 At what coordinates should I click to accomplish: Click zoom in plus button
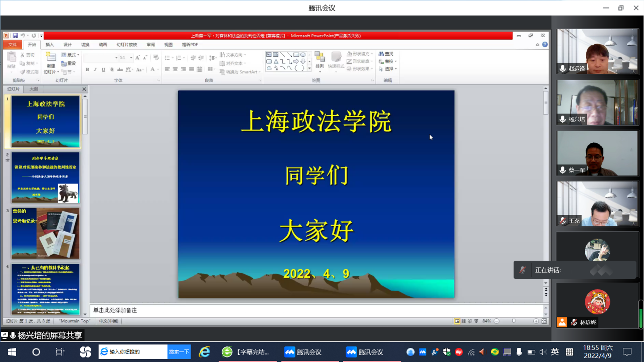coord(536,321)
